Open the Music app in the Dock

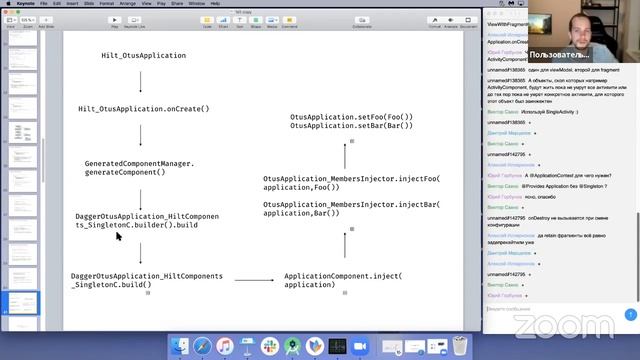pos(225,346)
